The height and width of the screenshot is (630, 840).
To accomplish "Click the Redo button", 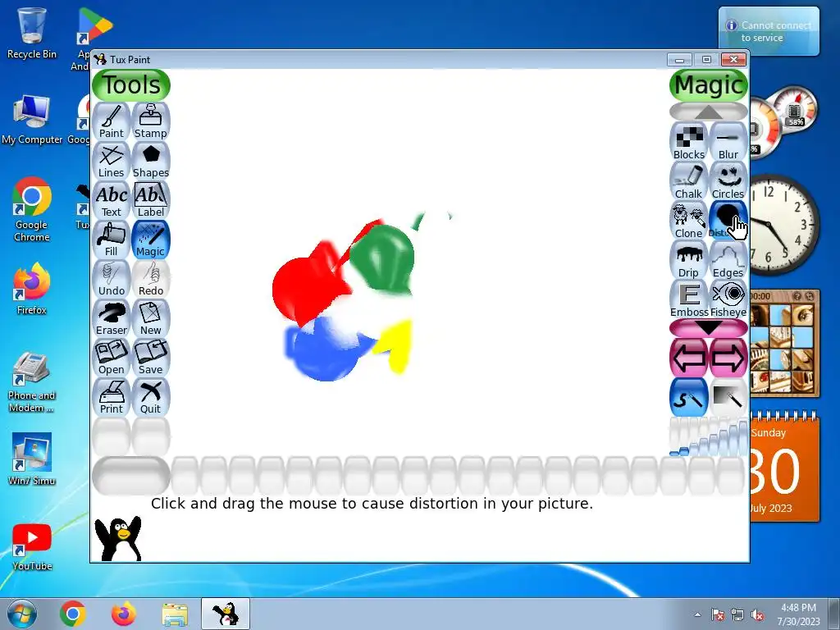I will (x=151, y=279).
